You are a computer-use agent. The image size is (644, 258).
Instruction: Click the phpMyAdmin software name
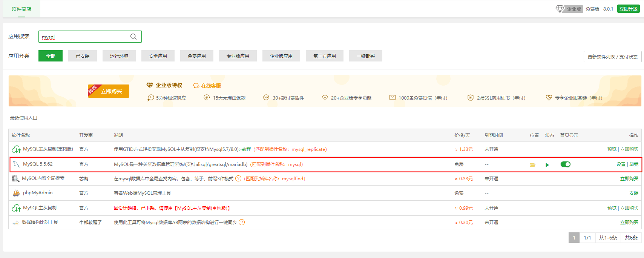pyautogui.click(x=38, y=193)
